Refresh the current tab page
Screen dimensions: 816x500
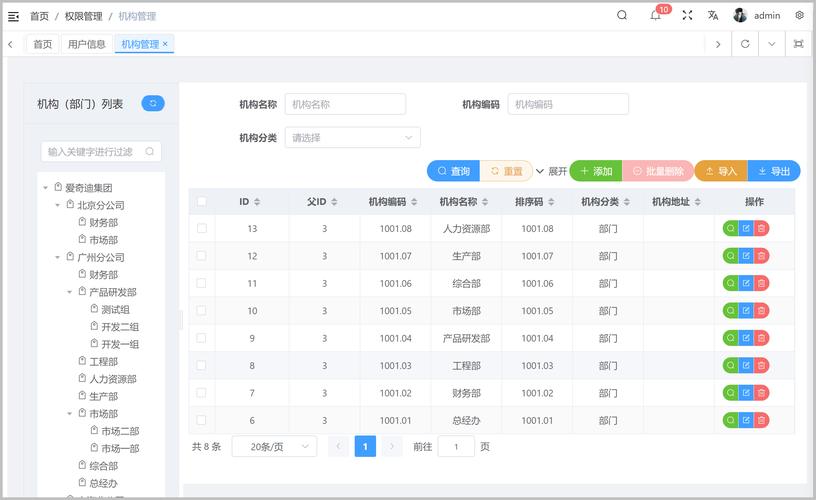tap(745, 44)
